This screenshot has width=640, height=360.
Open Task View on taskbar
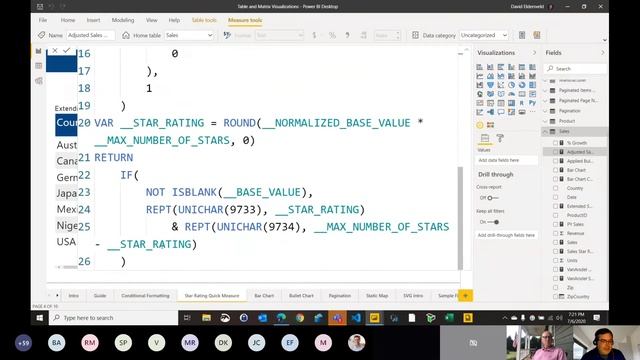coord(187,318)
